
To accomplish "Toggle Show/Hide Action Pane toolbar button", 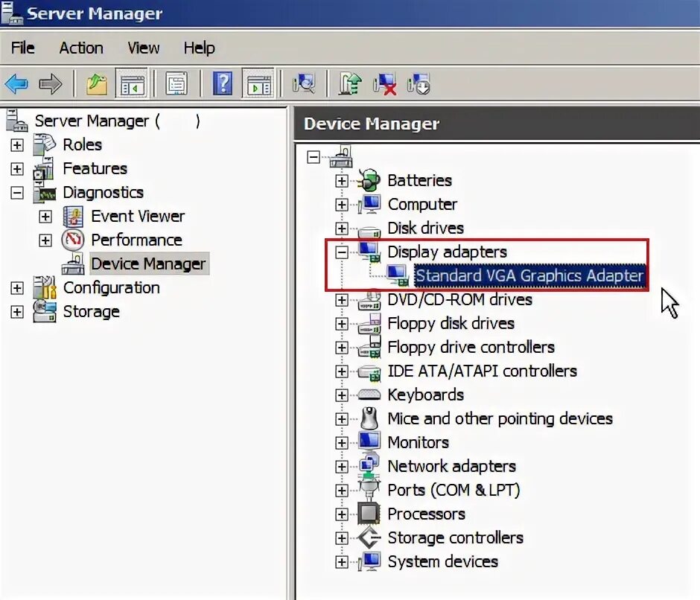I will click(x=258, y=83).
